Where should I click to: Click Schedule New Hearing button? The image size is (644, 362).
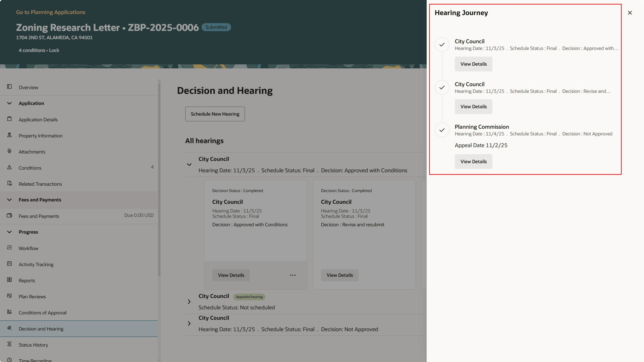point(215,114)
